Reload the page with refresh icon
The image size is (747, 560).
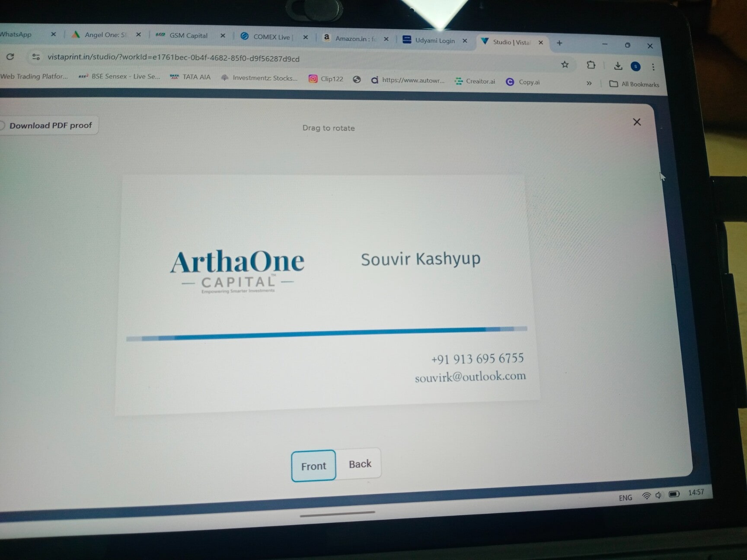pos(10,57)
